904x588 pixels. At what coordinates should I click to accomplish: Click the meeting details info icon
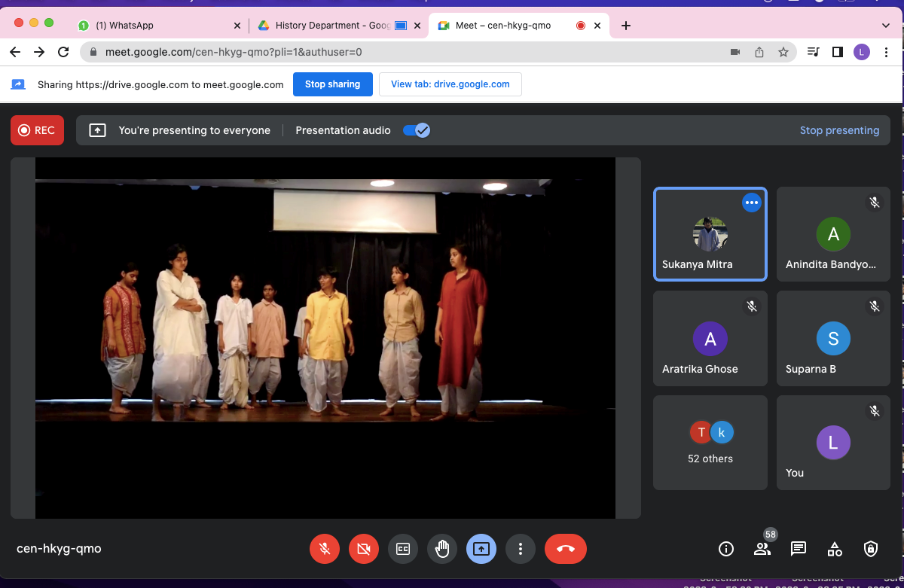point(726,549)
